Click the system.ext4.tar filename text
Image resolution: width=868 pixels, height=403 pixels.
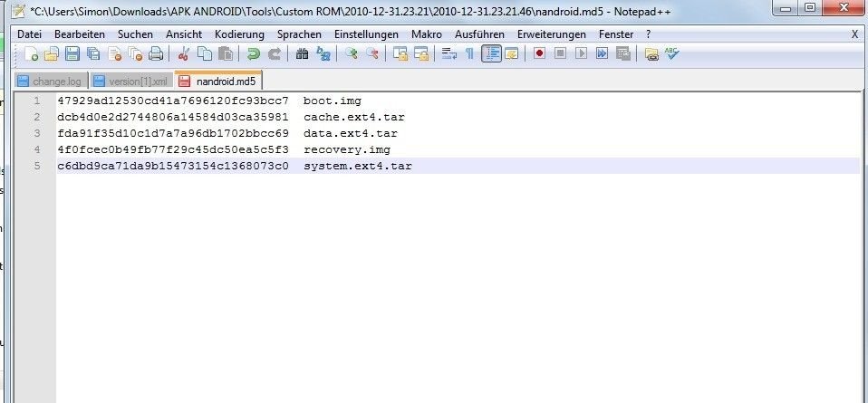pyautogui.click(x=358, y=166)
